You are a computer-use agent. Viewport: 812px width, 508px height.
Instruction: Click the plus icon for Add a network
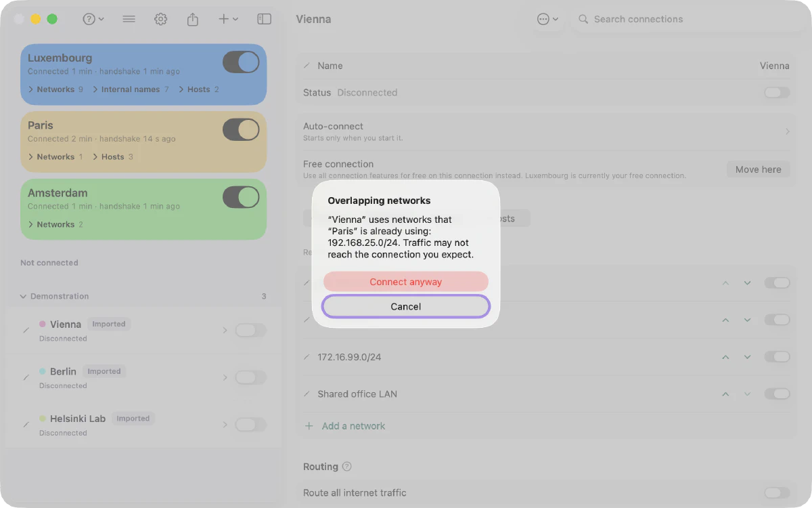click(x=309, y=426)
